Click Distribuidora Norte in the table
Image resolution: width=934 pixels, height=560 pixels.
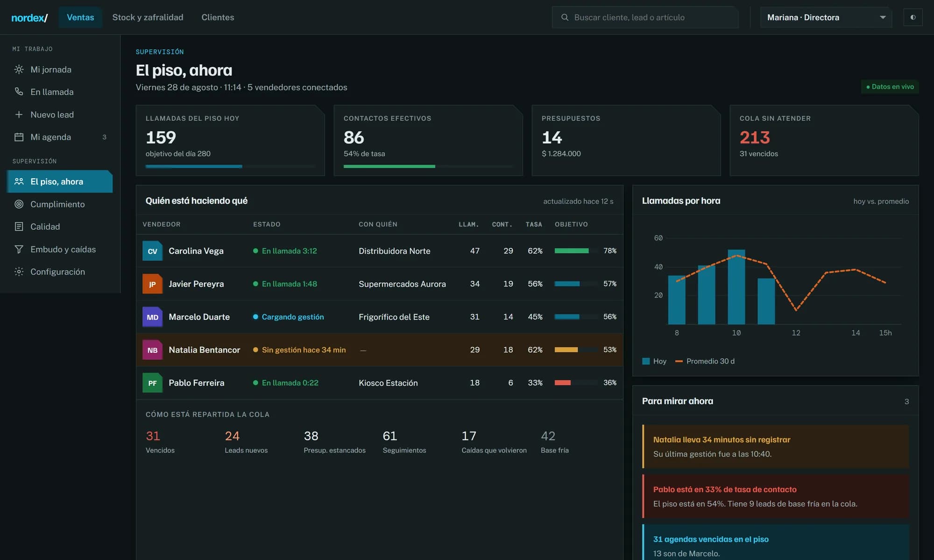click(395, 251)
